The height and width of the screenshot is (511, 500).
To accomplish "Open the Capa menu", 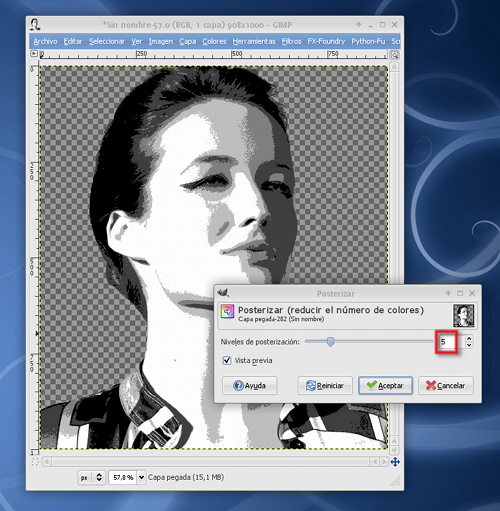I will coord(188,41).
